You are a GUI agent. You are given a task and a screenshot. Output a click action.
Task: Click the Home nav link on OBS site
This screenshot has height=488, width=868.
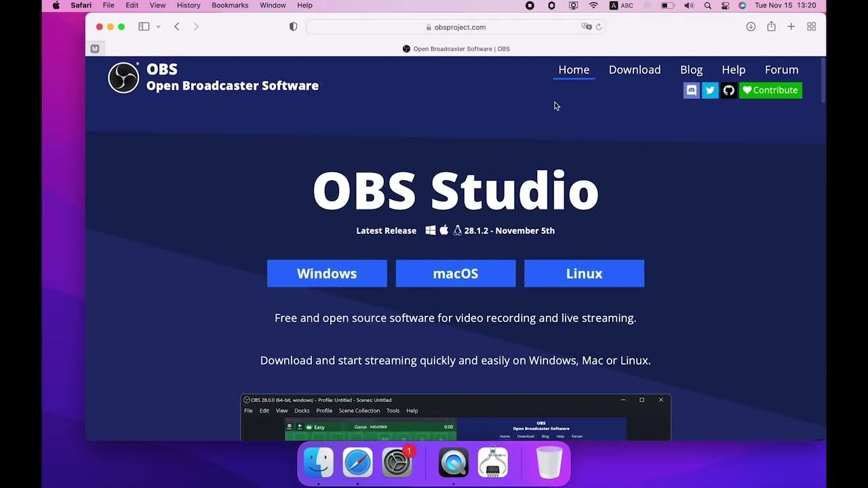574,70
